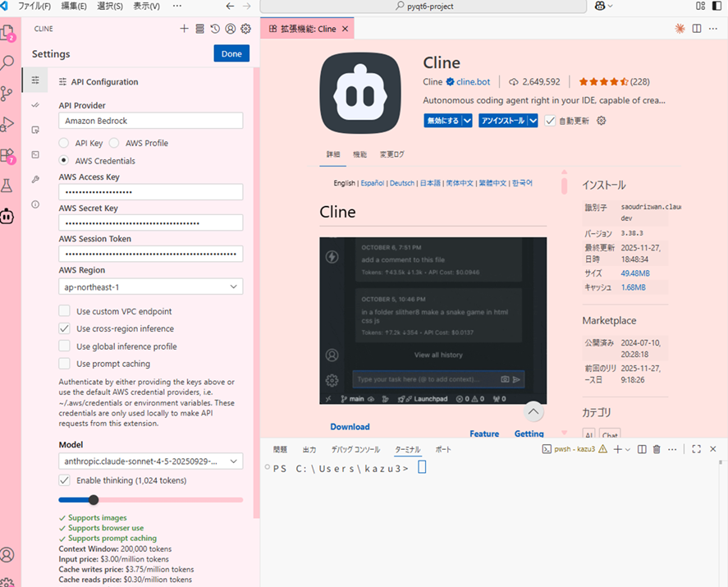Click the extension settings gear next to auto update
The image size is (728, 587).
[x=602, y=121]
